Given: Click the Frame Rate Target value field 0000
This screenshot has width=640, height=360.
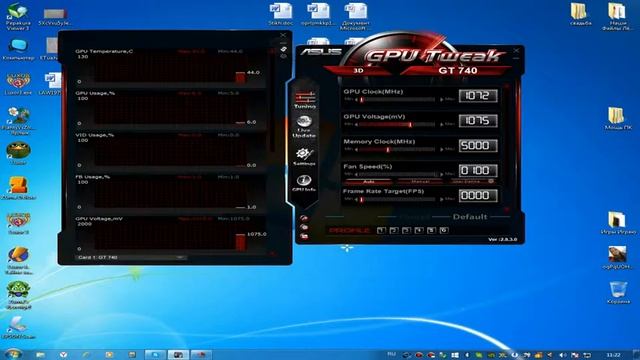Looking at the screenshot, I should 478,196.
